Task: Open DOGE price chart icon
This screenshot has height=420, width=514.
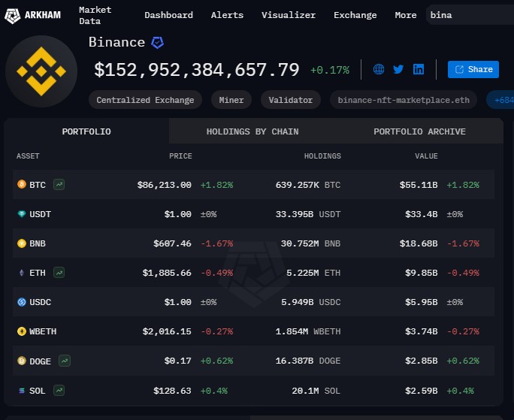Action: tap(65, 361)
